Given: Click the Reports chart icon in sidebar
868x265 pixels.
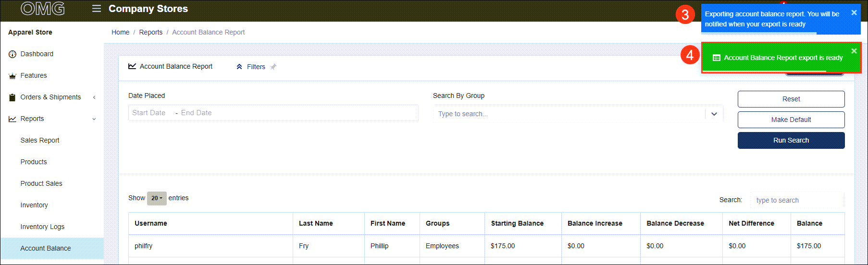Looking at the screenshot, I should [12, 119].
